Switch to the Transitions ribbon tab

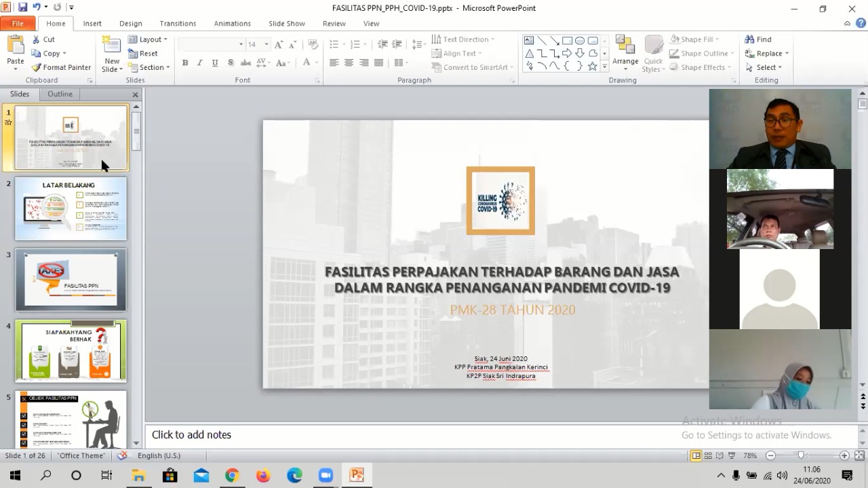point(178,23)
